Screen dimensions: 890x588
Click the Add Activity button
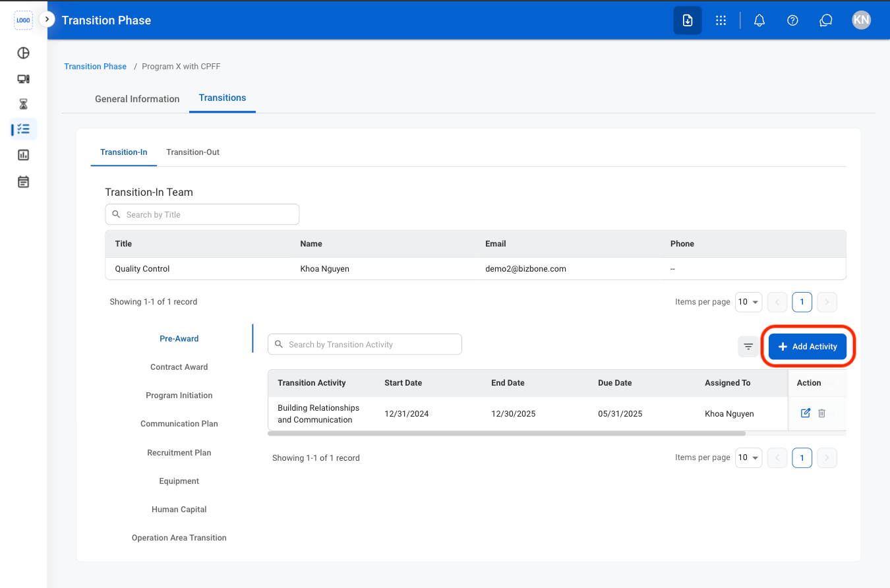(808, 346)
